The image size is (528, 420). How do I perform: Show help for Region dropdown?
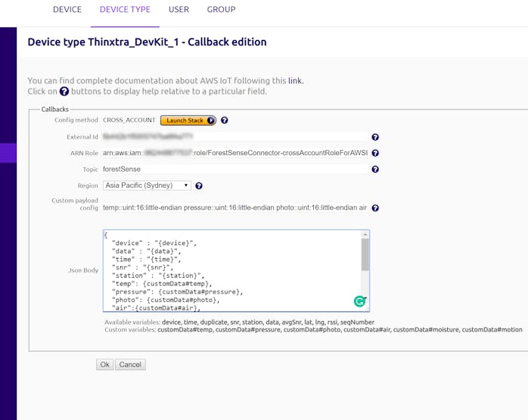point(199,185)
